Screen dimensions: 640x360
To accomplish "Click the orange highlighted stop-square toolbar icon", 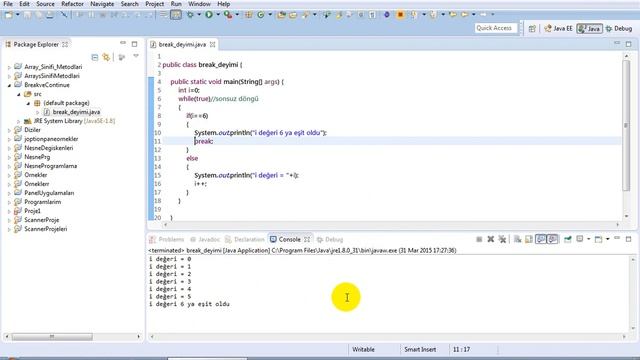I will pos(400,15).
